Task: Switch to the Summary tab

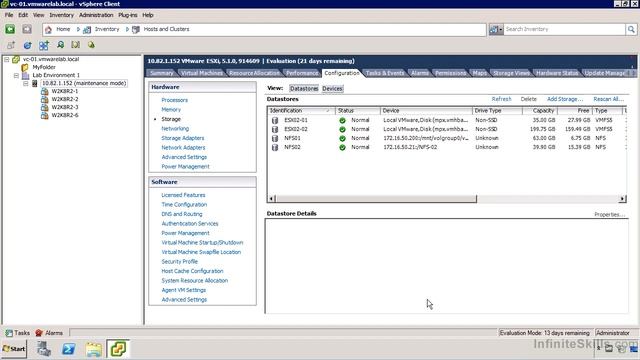Action: pos(161,73)
